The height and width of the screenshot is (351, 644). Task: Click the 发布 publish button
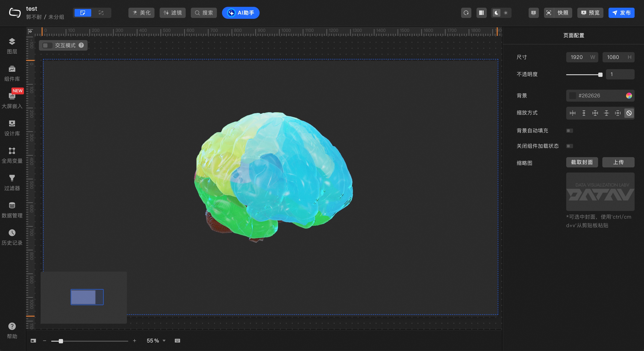[x=621, y=13]
